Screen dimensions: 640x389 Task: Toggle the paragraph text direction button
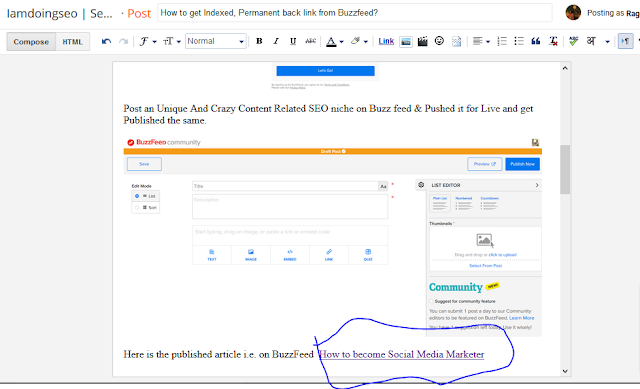tap(625, 41)
